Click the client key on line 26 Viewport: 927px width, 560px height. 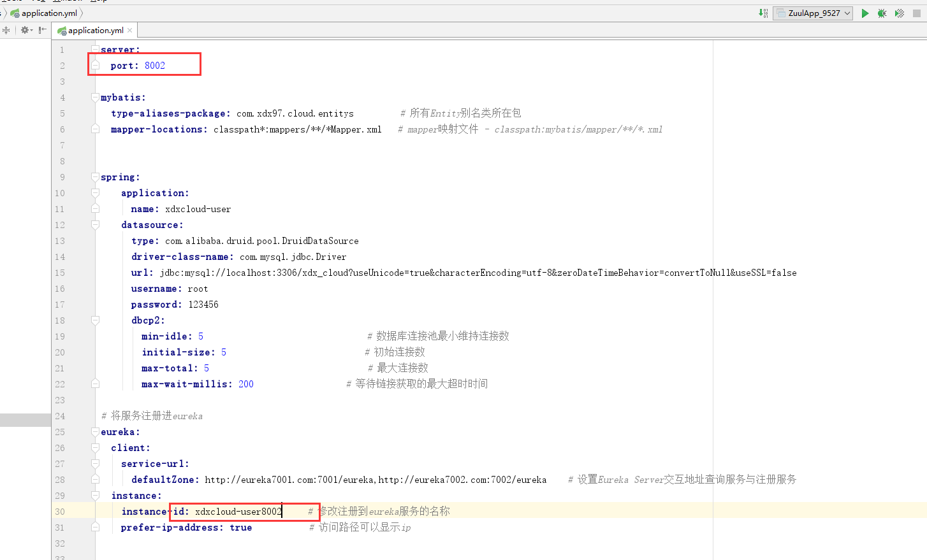pyautogui.click(x=131, y=448)
